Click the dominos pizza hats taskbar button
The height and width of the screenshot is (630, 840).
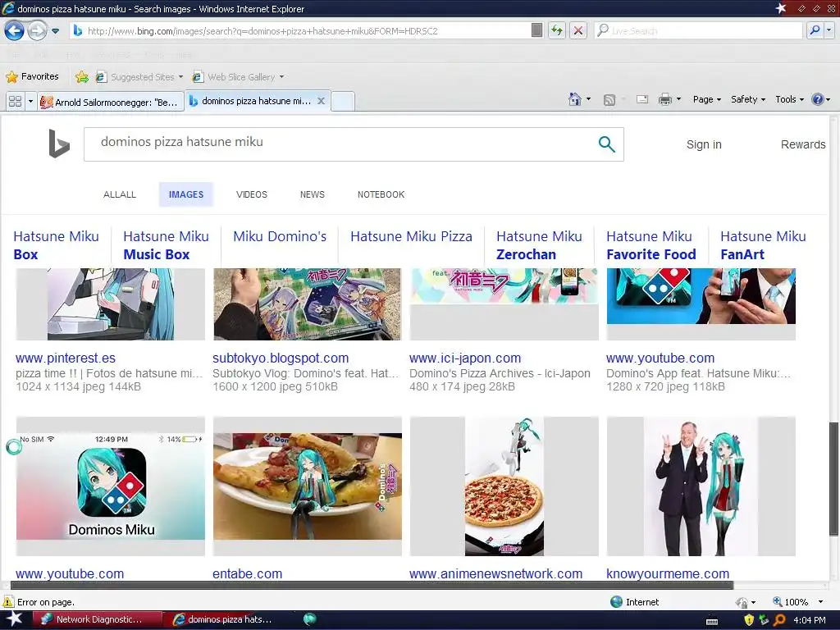coord(230,619)
